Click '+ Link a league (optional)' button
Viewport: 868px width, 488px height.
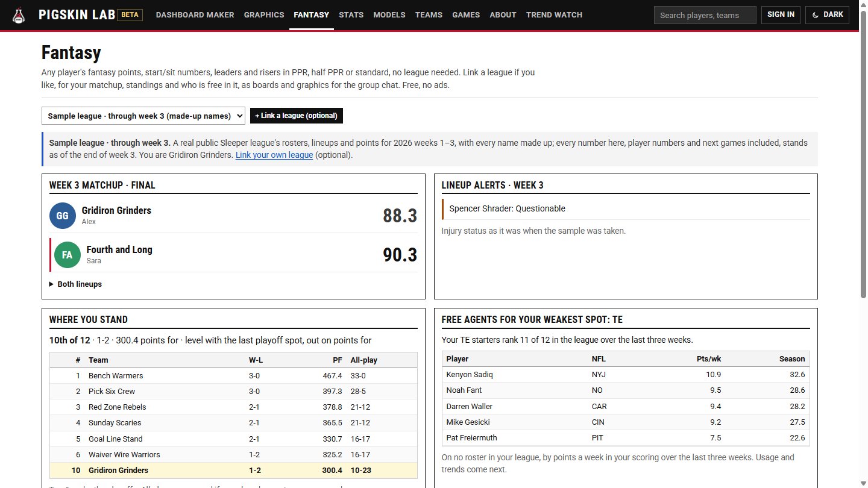(x=297, y=116)
